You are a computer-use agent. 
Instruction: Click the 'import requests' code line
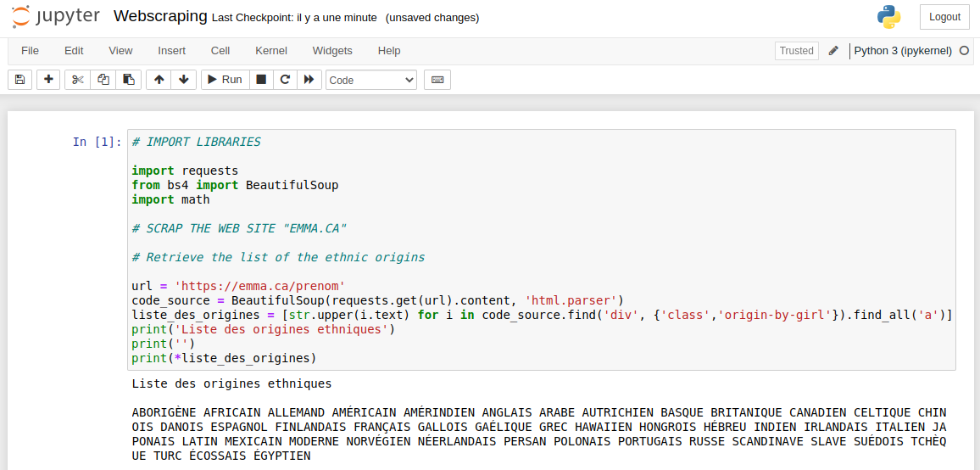tap(185, 171)
